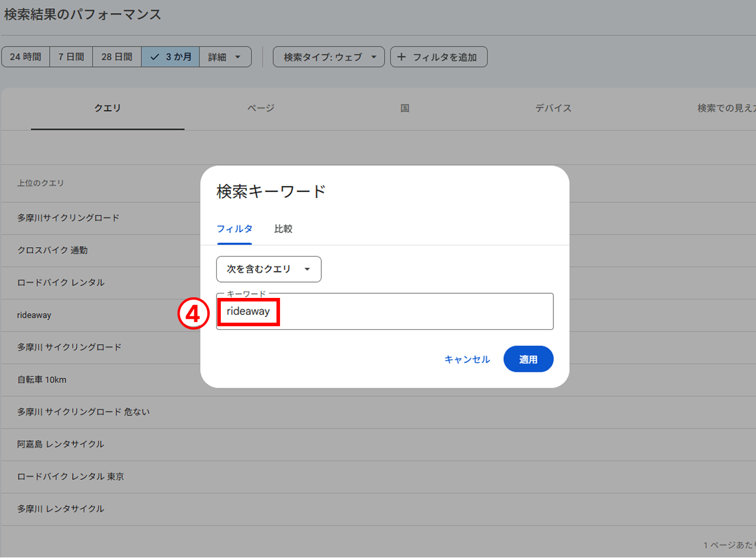Select the クエリ tab
The width and height of the screenshot is (756, 558).
click(107, 108)
